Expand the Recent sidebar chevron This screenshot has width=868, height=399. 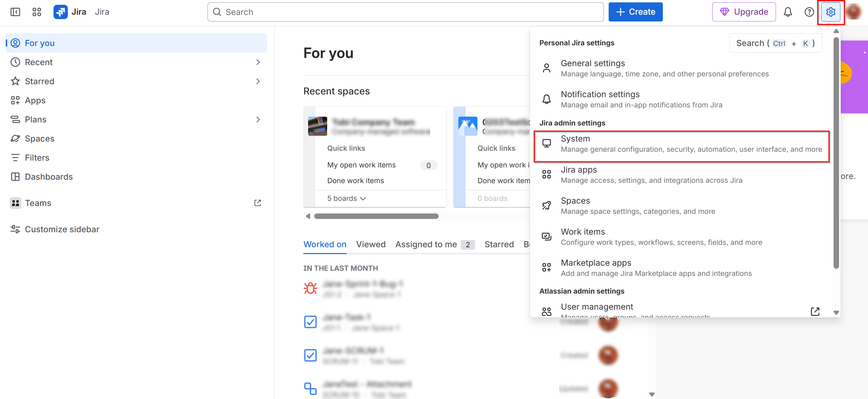(258, 62)
